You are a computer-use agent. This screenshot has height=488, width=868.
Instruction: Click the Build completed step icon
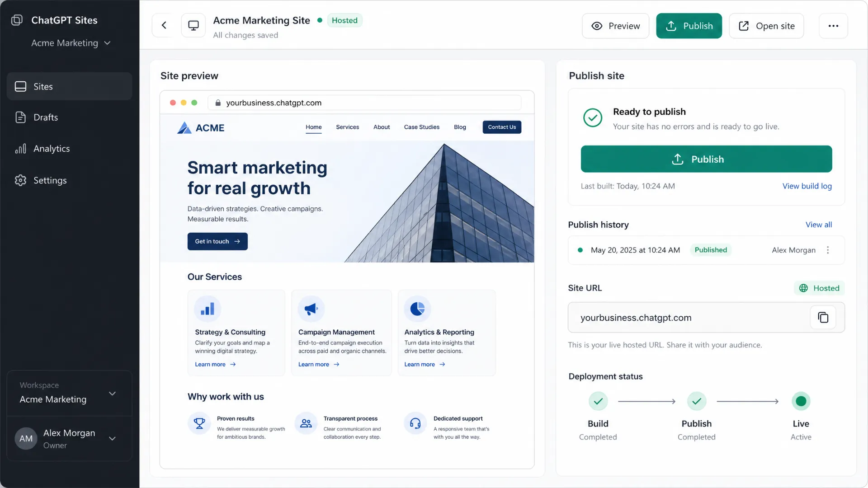(598, 401)
